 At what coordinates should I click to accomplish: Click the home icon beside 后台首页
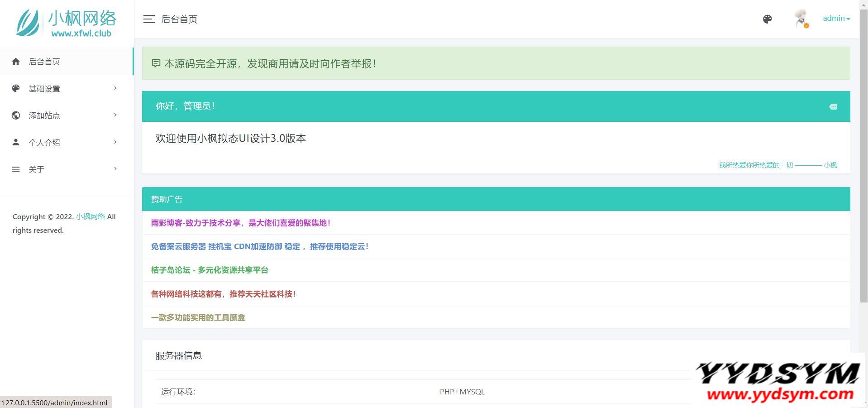click(16, 62)
